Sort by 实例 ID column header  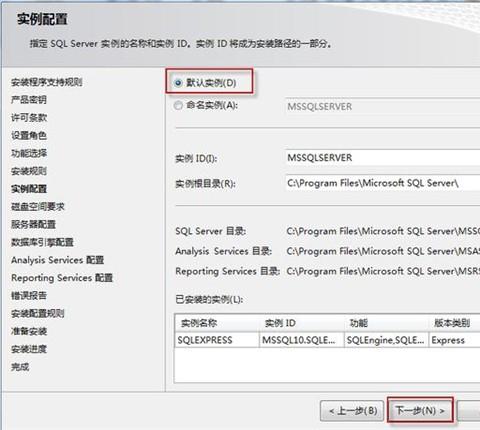point(301,323)
